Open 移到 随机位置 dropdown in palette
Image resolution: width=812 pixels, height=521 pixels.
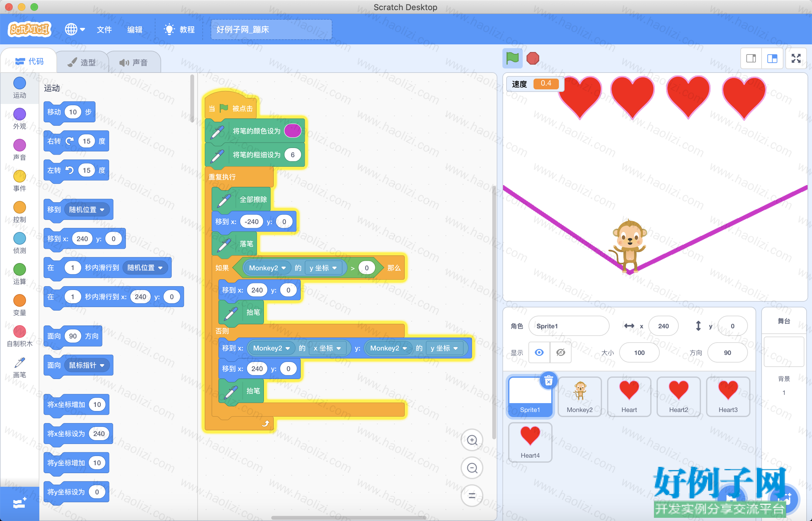click(87, 210)
